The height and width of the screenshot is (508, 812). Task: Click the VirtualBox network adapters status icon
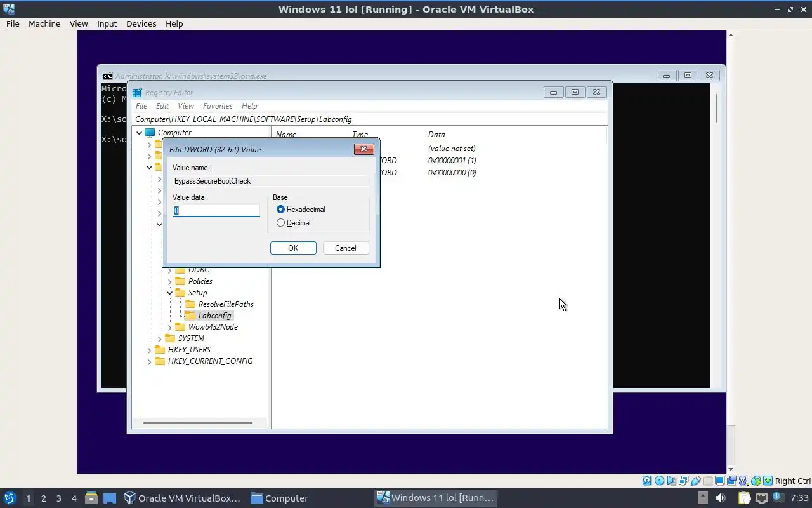tap(683, 481)
